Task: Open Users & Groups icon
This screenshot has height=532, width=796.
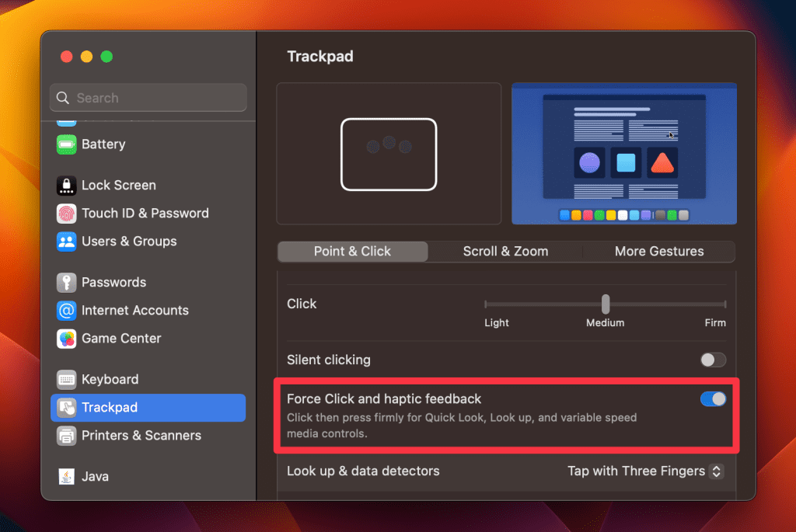Action: coord(67,242)
